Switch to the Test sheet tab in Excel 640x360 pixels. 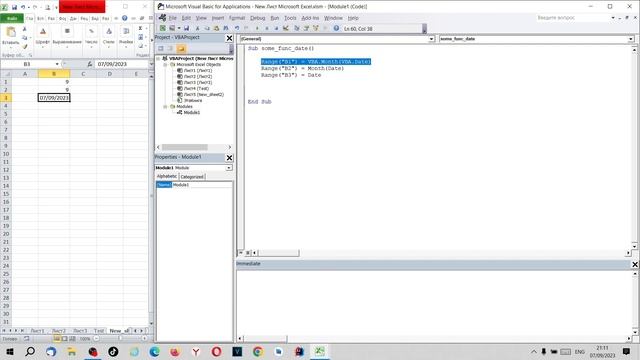click(99, 331)
